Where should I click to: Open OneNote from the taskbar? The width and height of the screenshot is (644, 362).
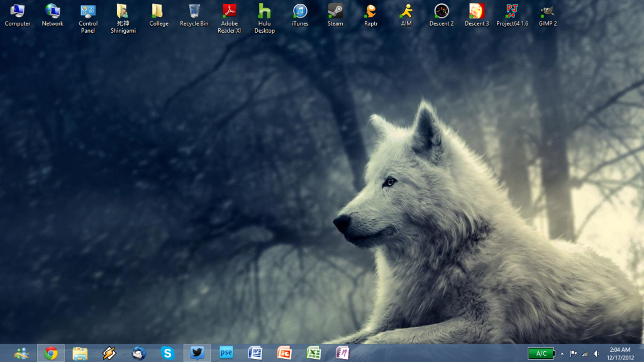pyautogui.click(x=343, y=353)
